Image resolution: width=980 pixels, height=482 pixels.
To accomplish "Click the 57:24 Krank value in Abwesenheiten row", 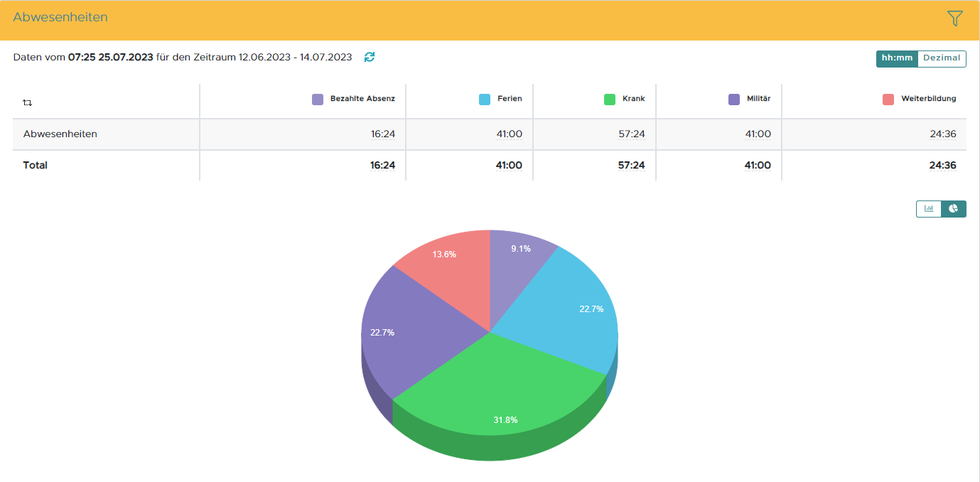I will [x=632, y=134].
